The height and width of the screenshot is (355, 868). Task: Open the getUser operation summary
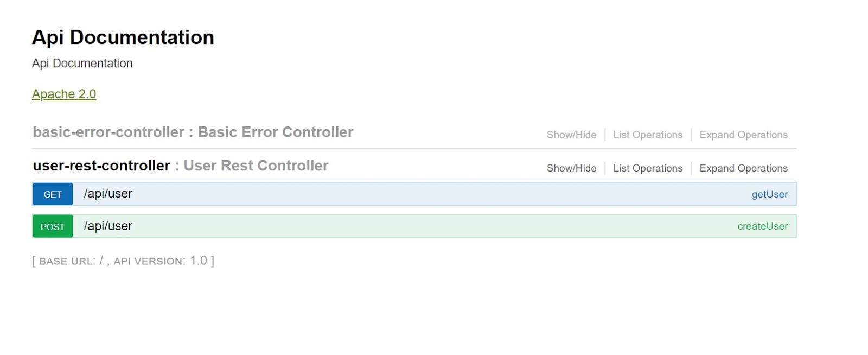(769, 194)
